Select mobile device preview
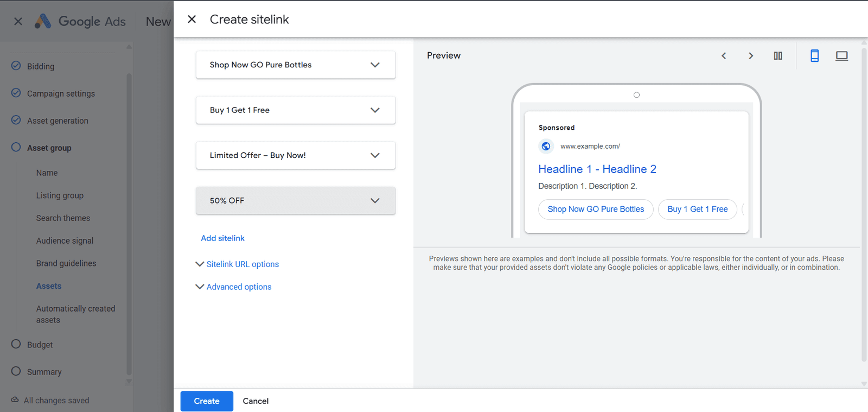Screen dimensions: 868x412 point(814,56)
